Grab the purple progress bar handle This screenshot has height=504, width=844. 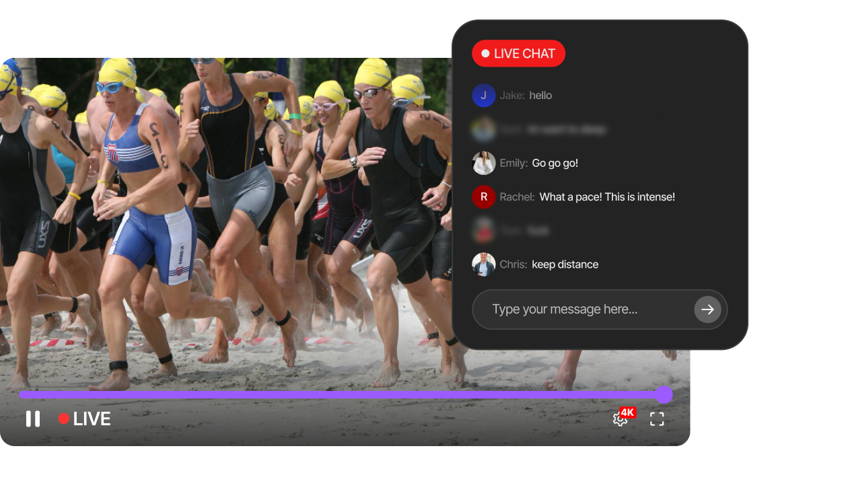point(664,395)
